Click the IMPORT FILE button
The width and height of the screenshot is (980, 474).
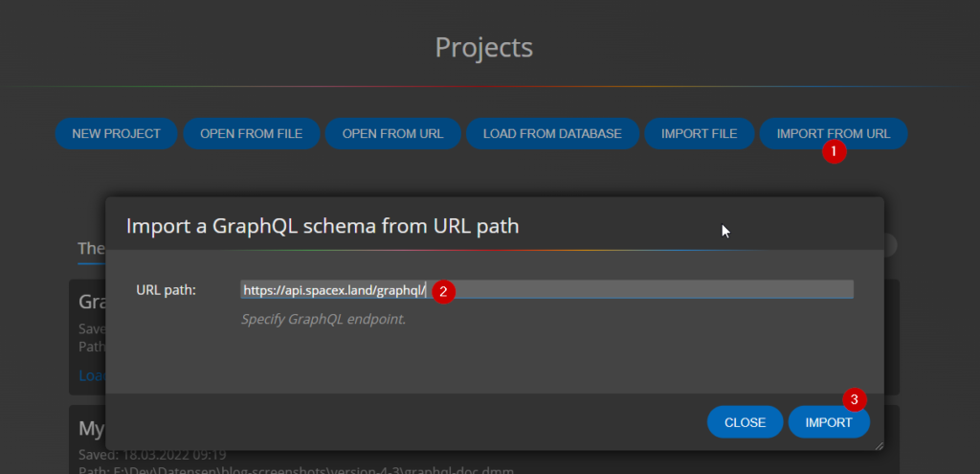point(700,134)
